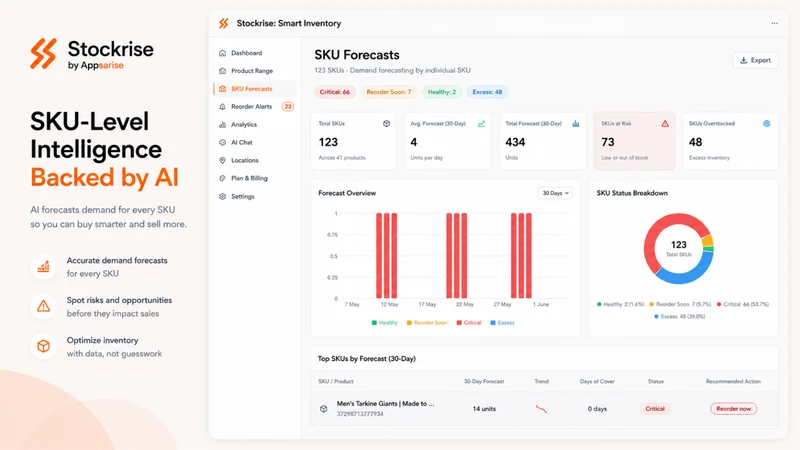This screenshot has width=800, height=450.
Task: Filter by Excess: 48 chip
Action: pos(487,92)
